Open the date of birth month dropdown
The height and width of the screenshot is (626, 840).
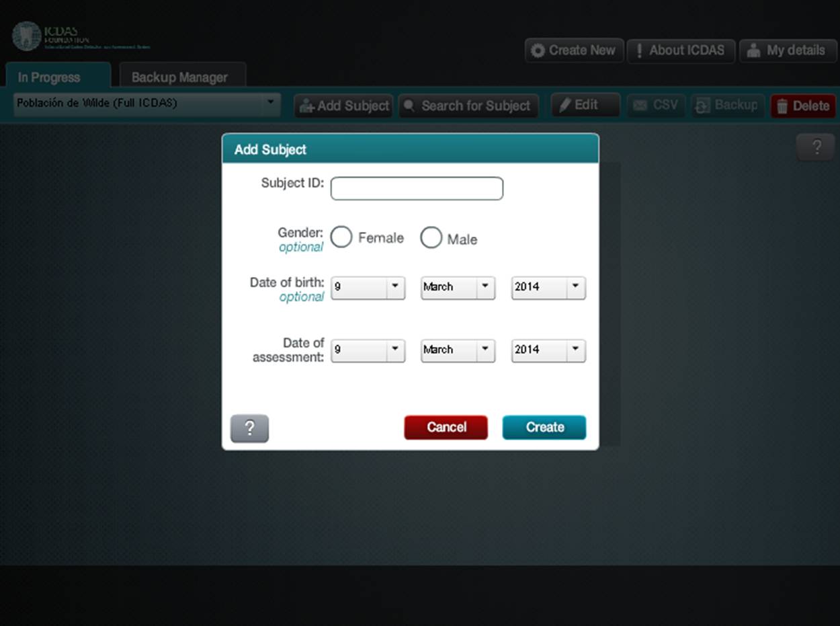(x=458, y=287)
